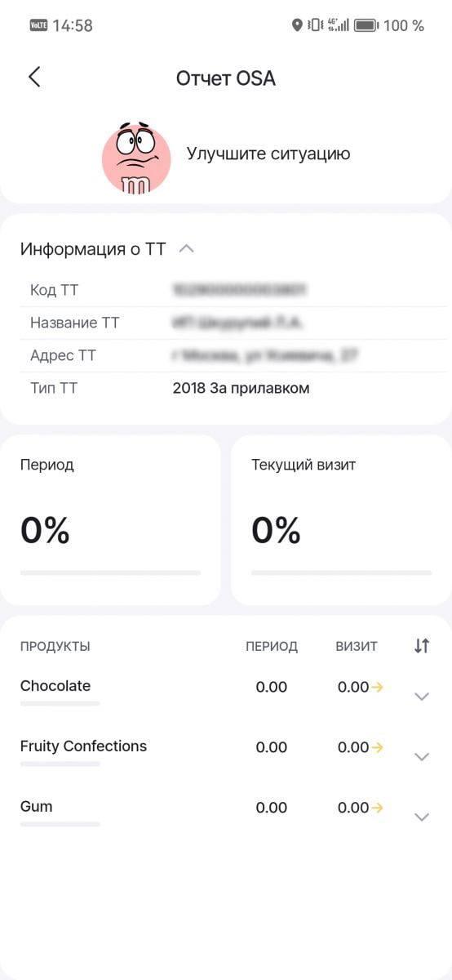Expand the Fruity Confections row chevron
Image resolution: width=452 pixels, height=980 pixels.
point(422,757)
